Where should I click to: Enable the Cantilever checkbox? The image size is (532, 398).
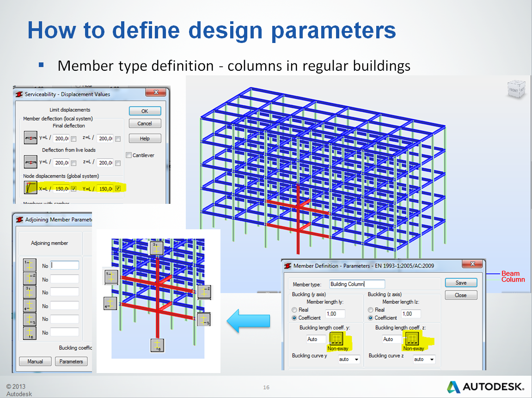pos(129,155)
